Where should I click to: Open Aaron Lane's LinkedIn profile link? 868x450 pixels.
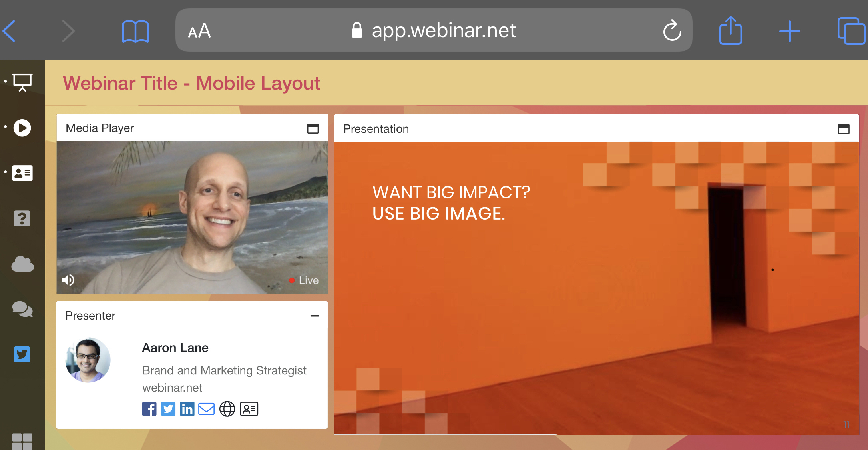[x=187, y=409]
